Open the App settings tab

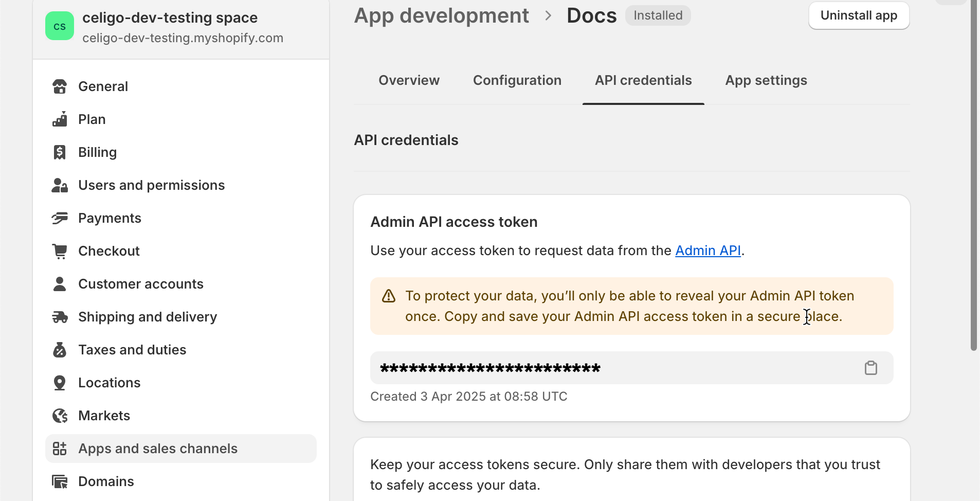coord(766,80)
